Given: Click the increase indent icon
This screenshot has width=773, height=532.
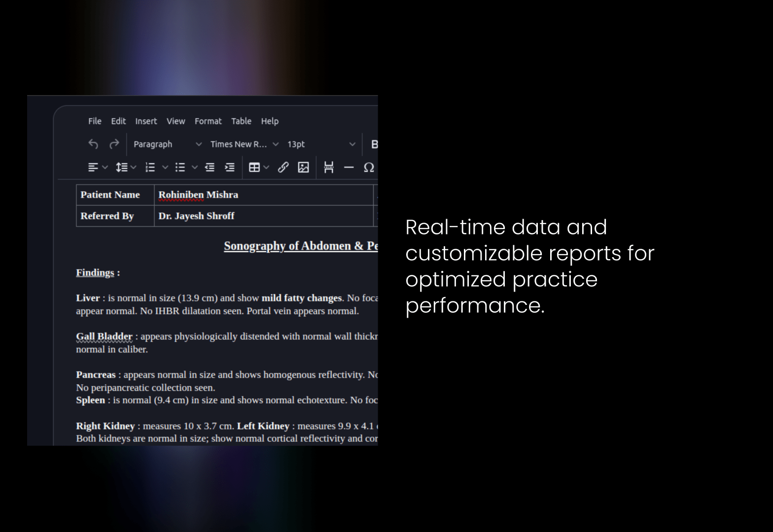Looking at the screenshot, I should click(x=230, y=167).
